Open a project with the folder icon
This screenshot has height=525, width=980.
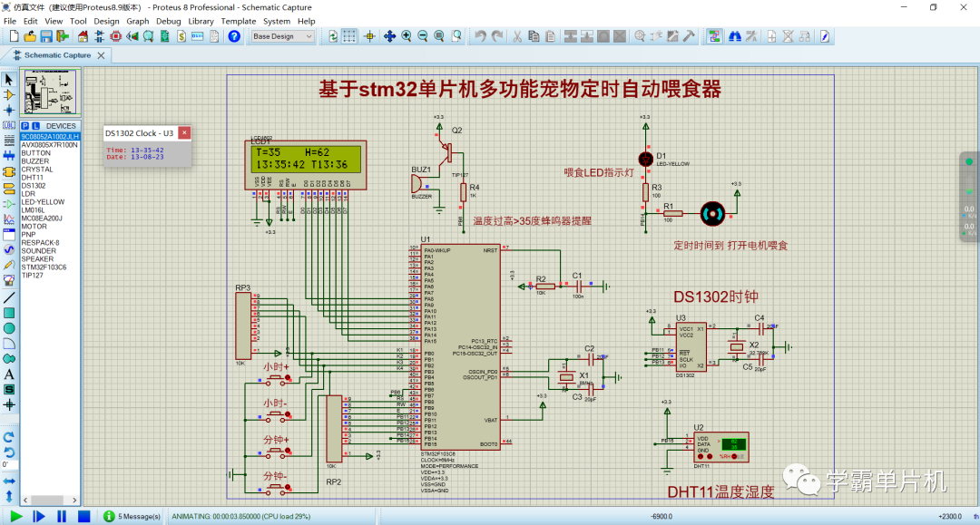(29, 36)
